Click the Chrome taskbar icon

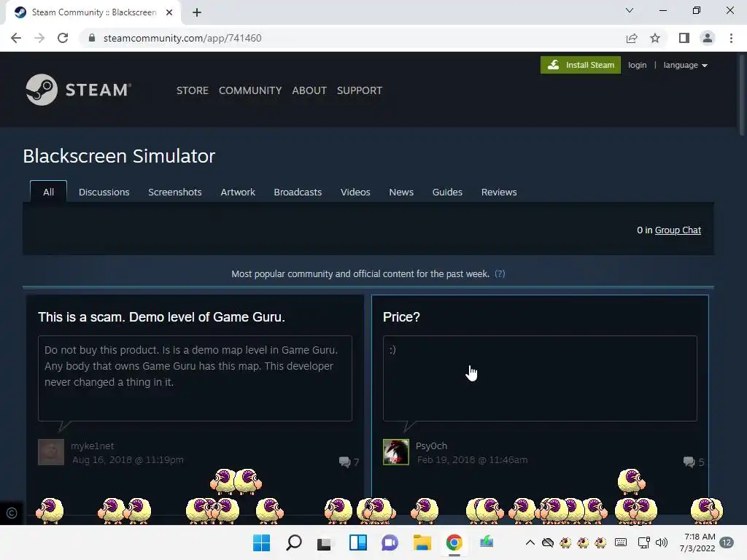tap(454, 542)
